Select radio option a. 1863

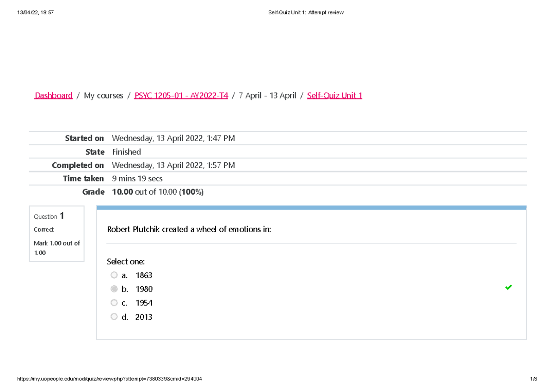(114, 275)
